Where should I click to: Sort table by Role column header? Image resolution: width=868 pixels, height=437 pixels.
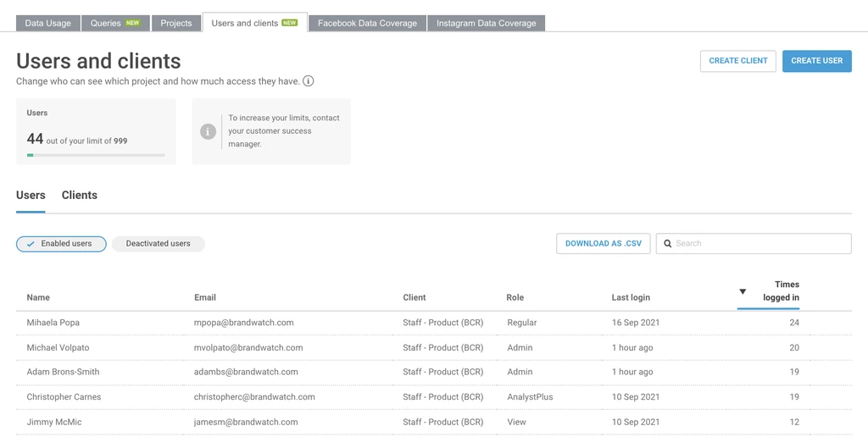(515, 297)
